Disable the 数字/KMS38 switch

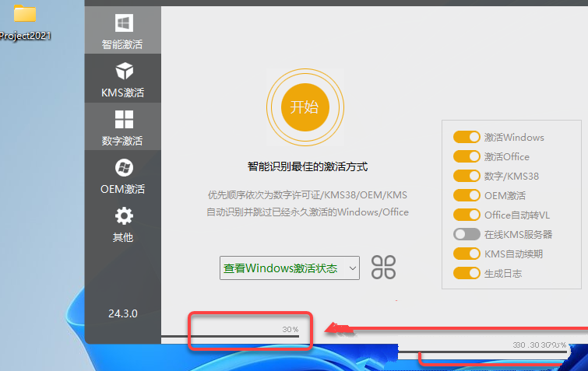click(467, 176)
